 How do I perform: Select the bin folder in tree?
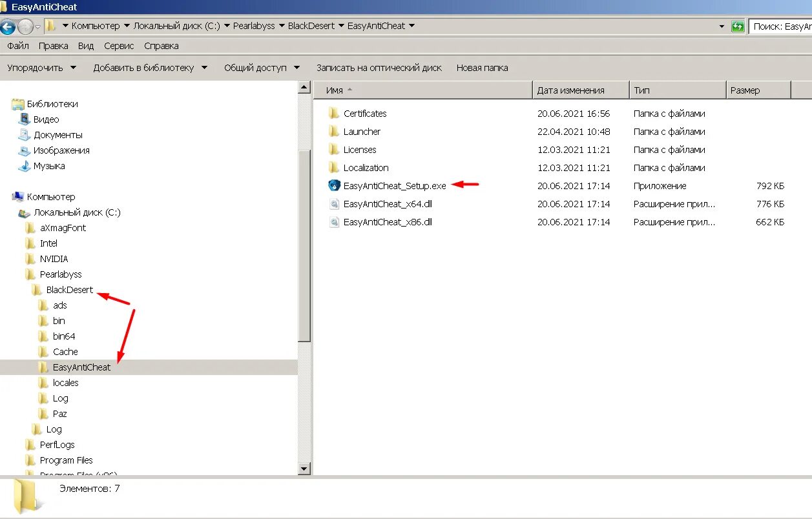59,321
